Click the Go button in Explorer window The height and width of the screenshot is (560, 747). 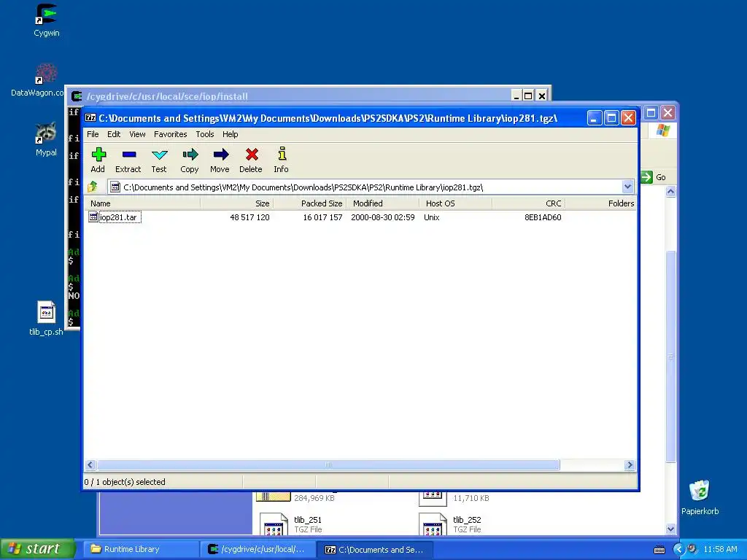(x=654, y=177)
